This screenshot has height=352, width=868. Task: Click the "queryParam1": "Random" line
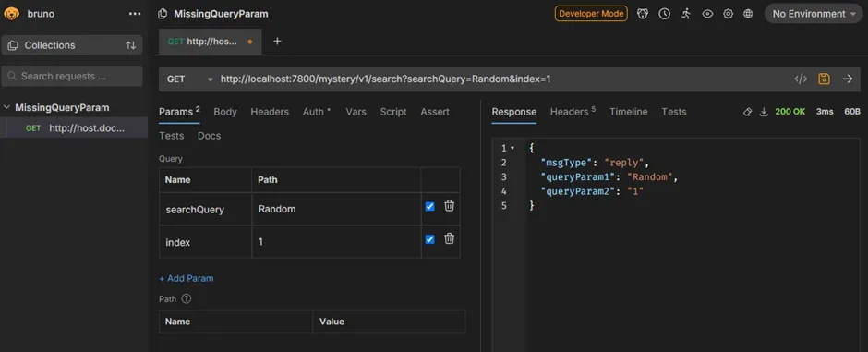tap(609, 177)
